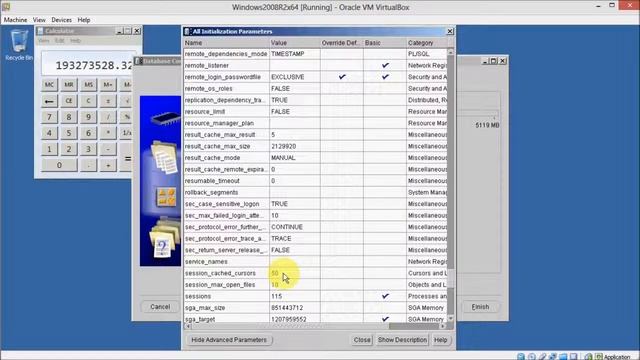Click the calculator CE button
Image resolution: width=640 pixels, height=360 pixels.
tap(69, 101)
